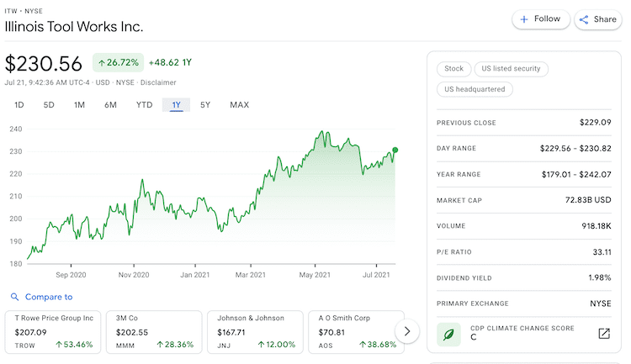The width and height of the screenshot is (631, 364).
Task: Click the Volume value 918.18K
Action: 597,226
